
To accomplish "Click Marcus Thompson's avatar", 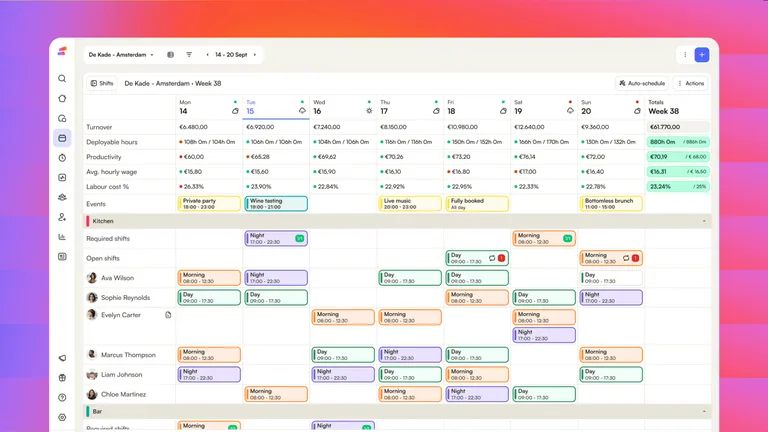I will [92, 354].
